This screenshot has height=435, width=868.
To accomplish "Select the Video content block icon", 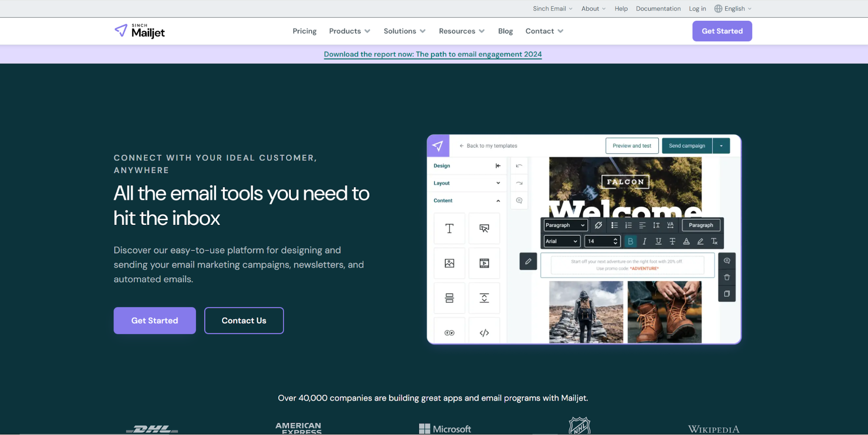I will coord(484,263).
